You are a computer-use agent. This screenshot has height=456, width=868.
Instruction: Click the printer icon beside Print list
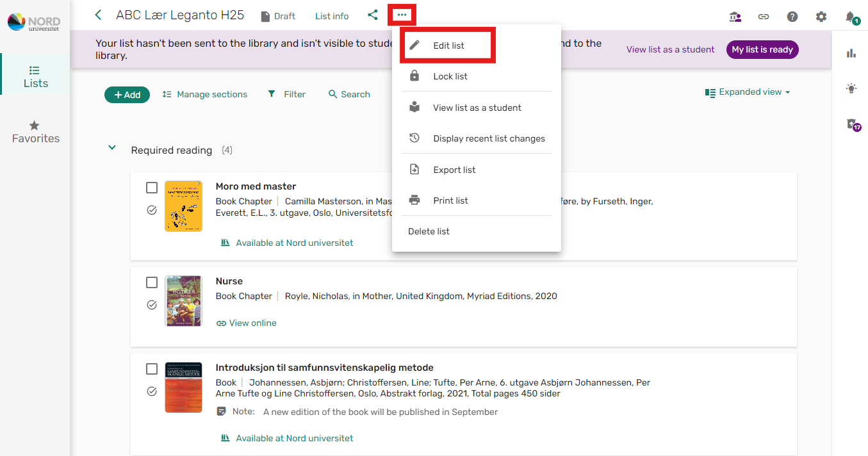414,200
